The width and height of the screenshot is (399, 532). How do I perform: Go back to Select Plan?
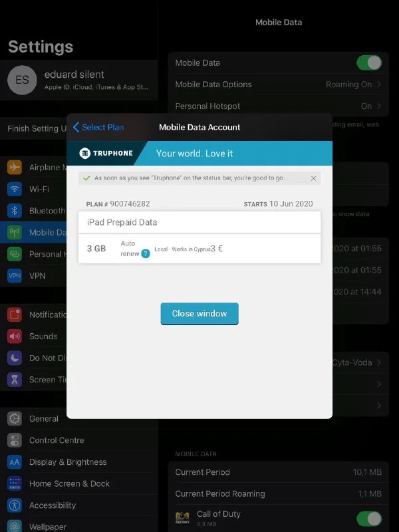(98, 127)
